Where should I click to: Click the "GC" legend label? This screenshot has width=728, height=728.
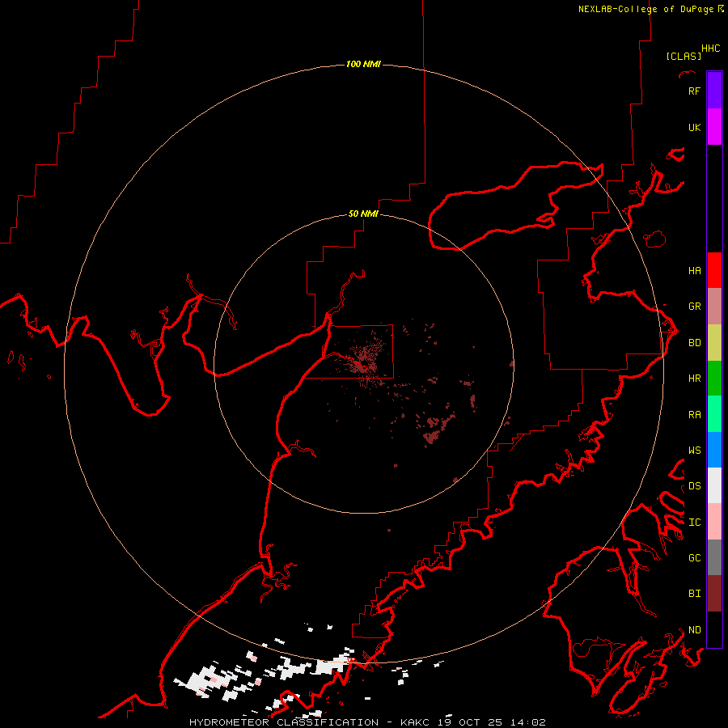[694, 558]
